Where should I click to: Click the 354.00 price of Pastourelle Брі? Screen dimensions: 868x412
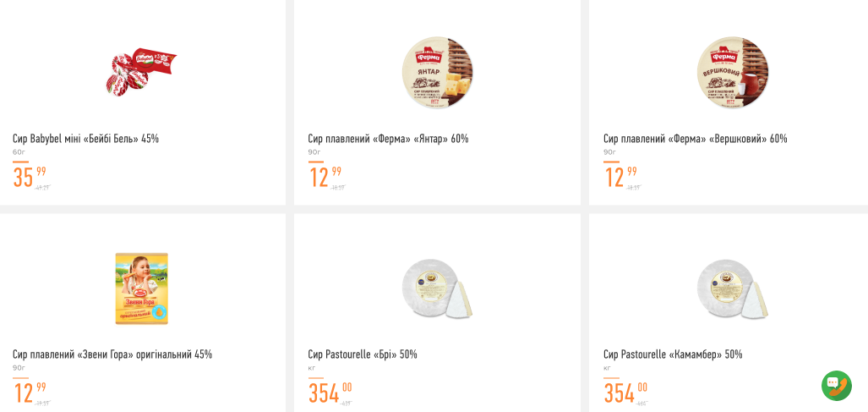(330, 393)
